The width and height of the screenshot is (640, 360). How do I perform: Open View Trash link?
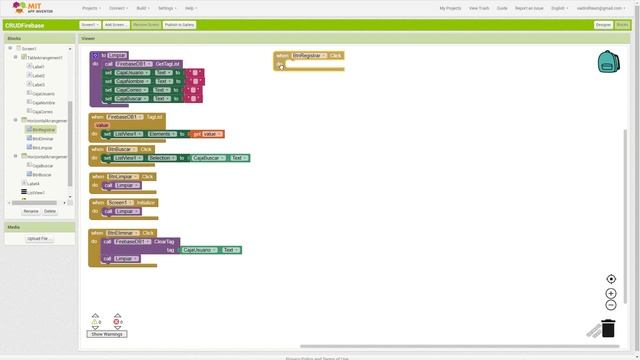coord(479,8)
